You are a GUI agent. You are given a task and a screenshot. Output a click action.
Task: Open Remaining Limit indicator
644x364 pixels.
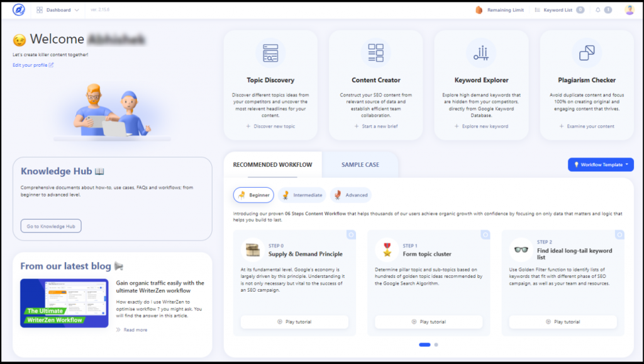tap(499, 10)
